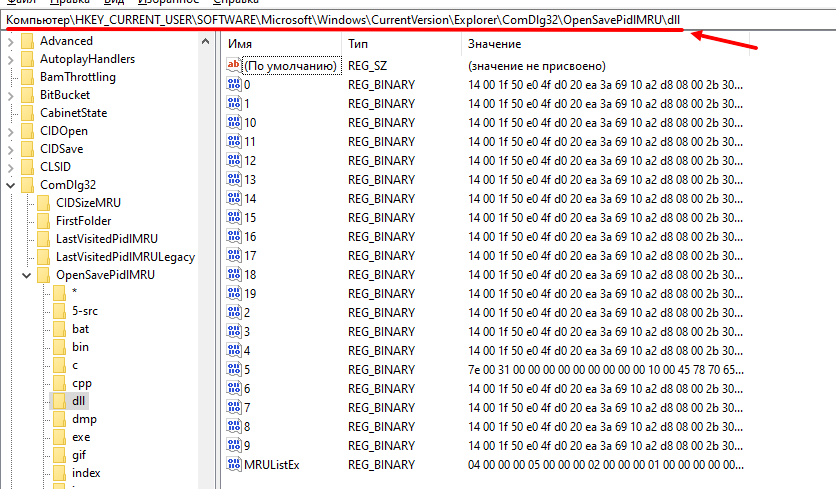
Task: Click the folder icon of BitBucket key
Action: pyautogui.click(x=27, y=95)
